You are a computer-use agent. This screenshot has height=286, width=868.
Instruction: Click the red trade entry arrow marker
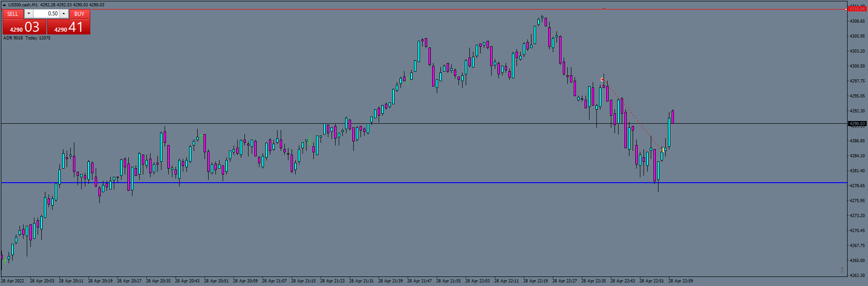pos(602,80)
